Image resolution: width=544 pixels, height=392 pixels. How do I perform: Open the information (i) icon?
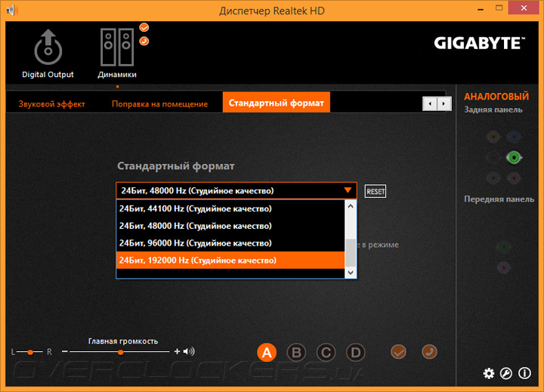point(524,373)
